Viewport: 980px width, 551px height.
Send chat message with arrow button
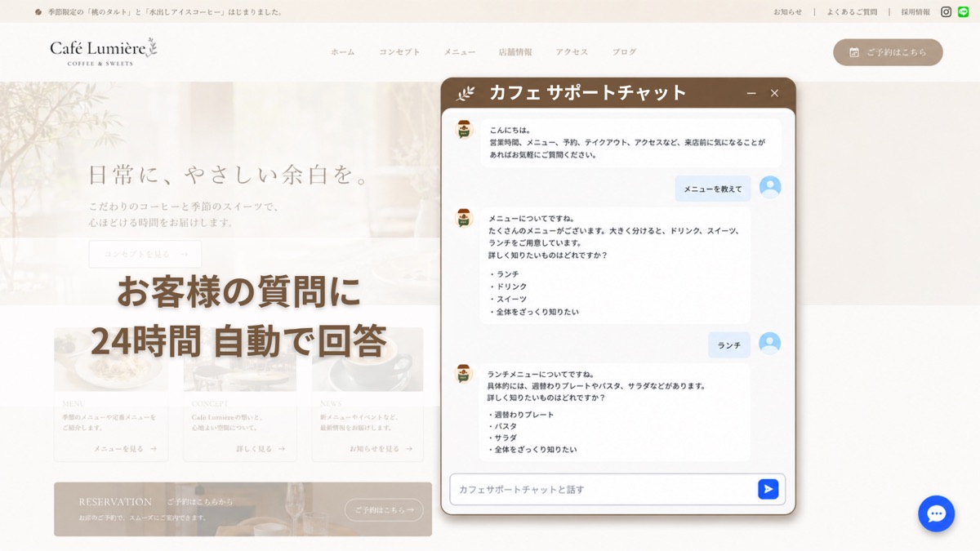pos(768,489)
